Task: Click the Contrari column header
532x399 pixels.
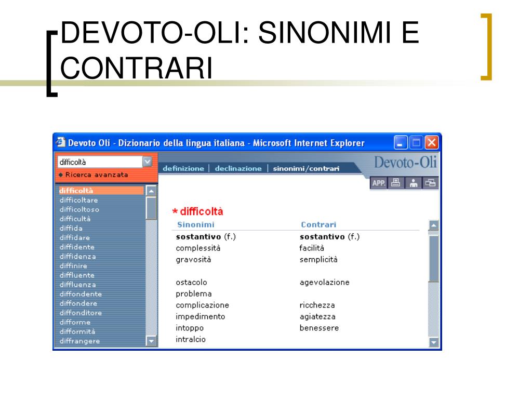Action: pyautogui.click(x=318, y=224)
